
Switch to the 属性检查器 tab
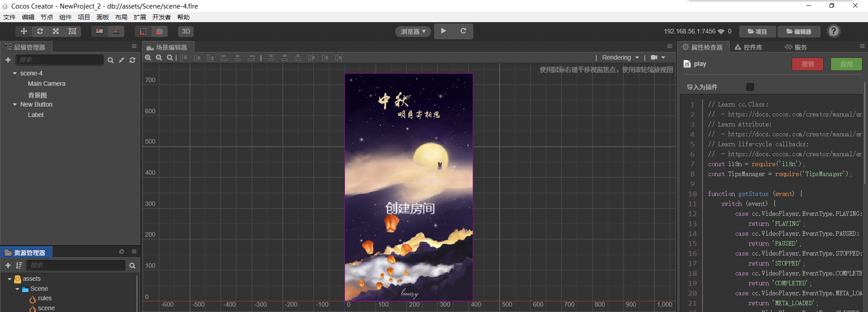coord(703,47)
